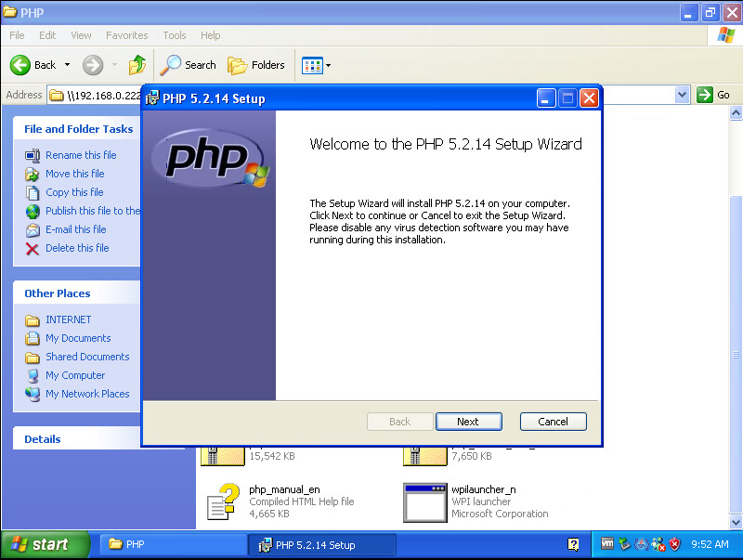Click Copy this file link
Image resolution: width=743 pixels, height=560 pixels.
tap(74, 192)
